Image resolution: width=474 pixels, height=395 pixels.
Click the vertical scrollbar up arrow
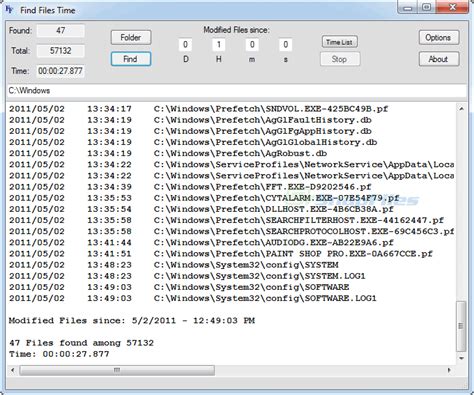coord(461,109)
